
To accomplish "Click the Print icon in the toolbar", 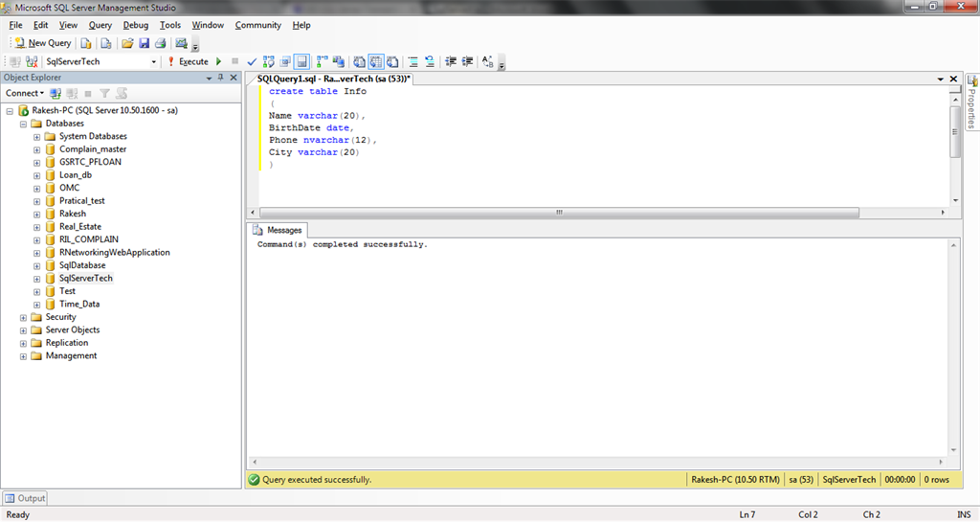I will point(160,43).
